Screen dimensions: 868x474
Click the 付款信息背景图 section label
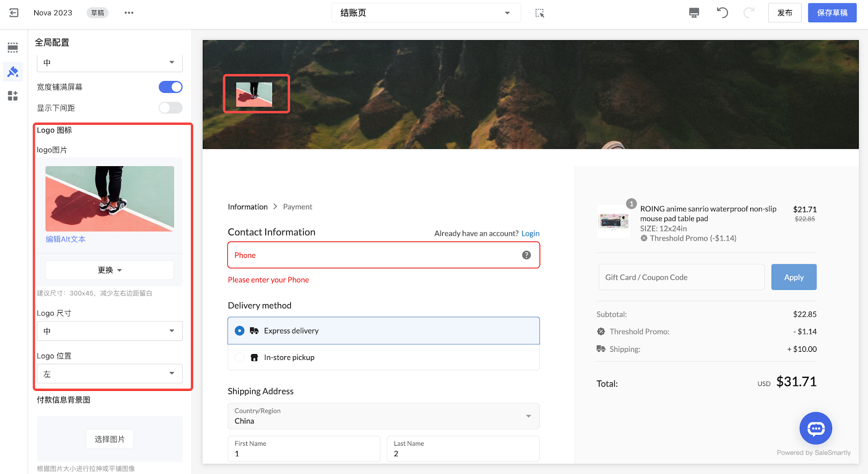(63, 400)
